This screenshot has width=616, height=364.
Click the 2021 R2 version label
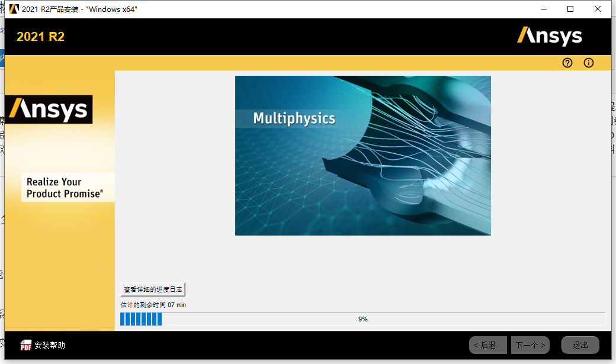point(40,36)
